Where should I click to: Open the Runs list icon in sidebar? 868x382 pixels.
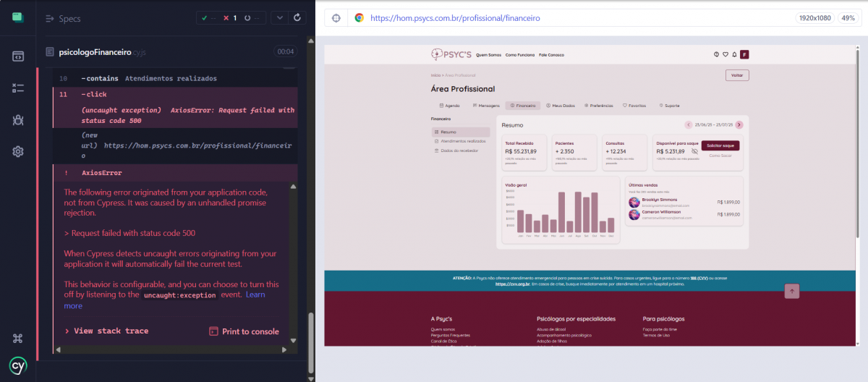click(18, 88)
